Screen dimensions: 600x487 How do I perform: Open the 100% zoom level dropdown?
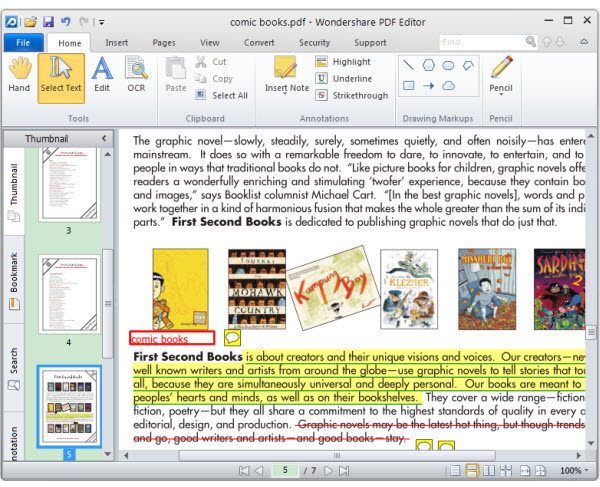586,471
